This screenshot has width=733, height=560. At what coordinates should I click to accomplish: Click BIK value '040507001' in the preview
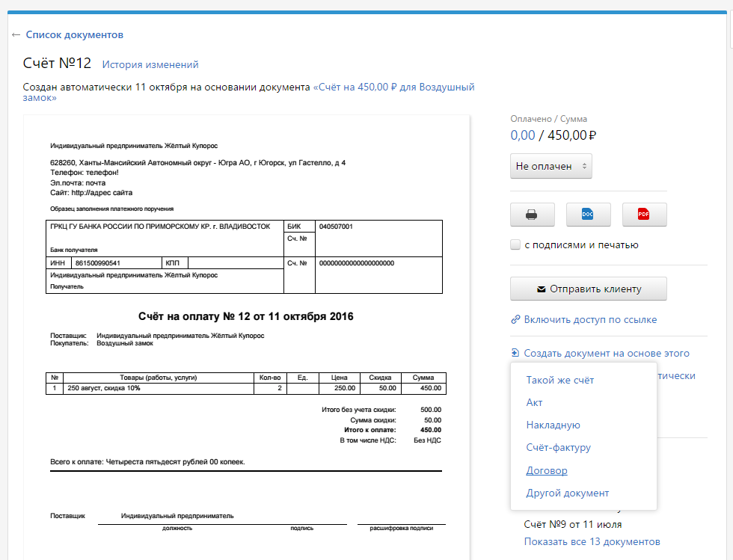tap(336, 227)
